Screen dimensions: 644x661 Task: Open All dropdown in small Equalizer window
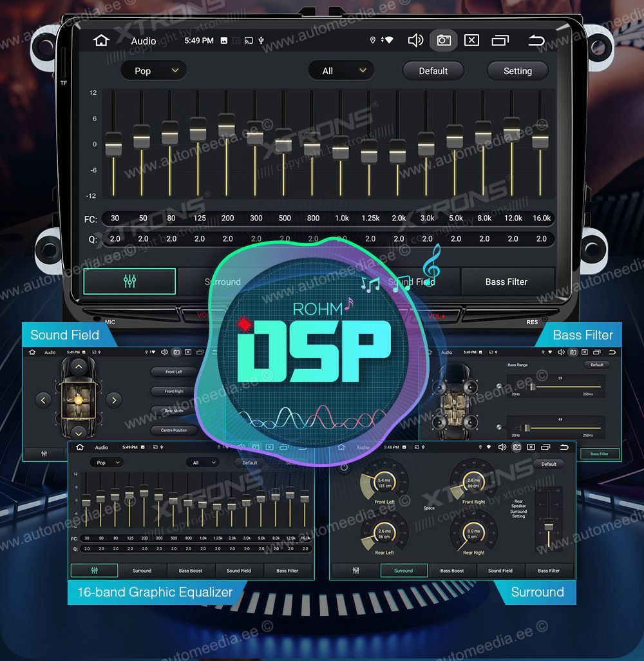click(x=203, y=463)
